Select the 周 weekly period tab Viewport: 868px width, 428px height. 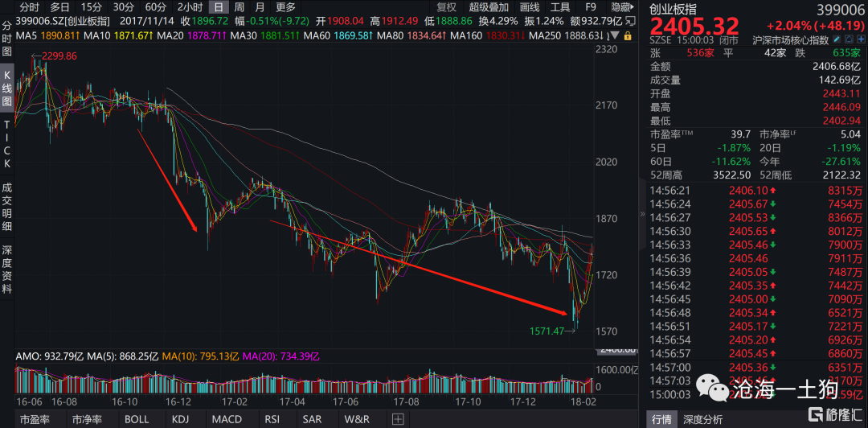coord(239,6)
